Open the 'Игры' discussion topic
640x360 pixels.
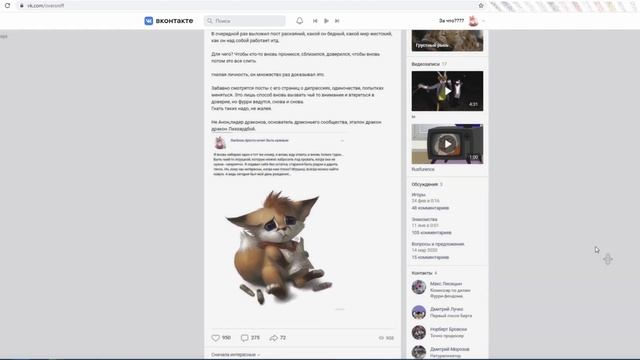tap(418, 195)
